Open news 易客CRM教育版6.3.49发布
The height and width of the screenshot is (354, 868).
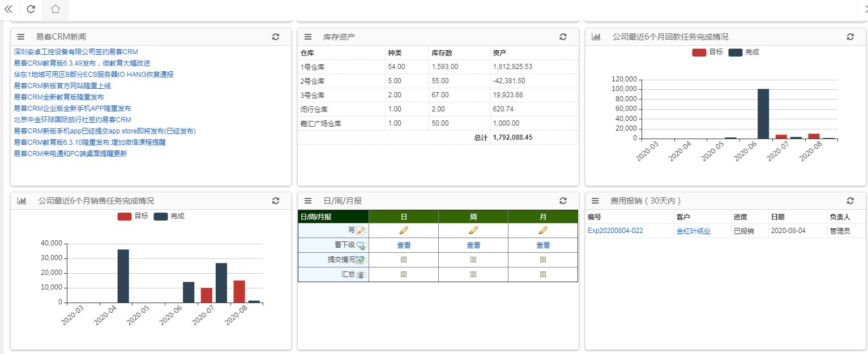(82, 63)
